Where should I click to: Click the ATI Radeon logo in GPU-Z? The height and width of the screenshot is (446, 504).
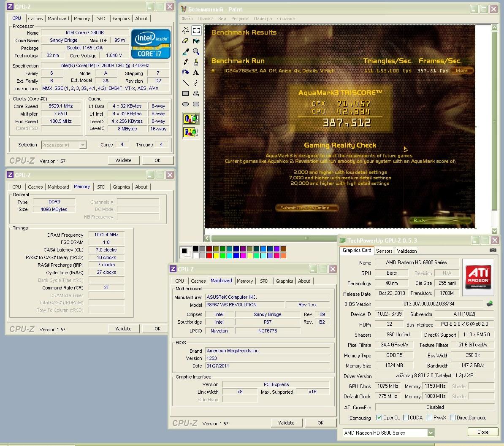(x=478, y=277)
